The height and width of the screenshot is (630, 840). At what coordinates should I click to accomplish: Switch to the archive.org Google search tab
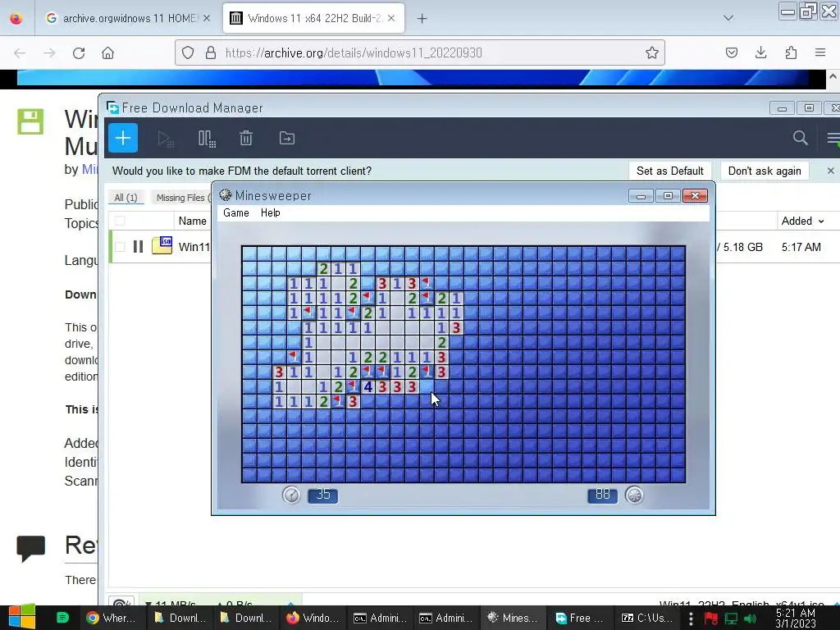tap(129, 18)
